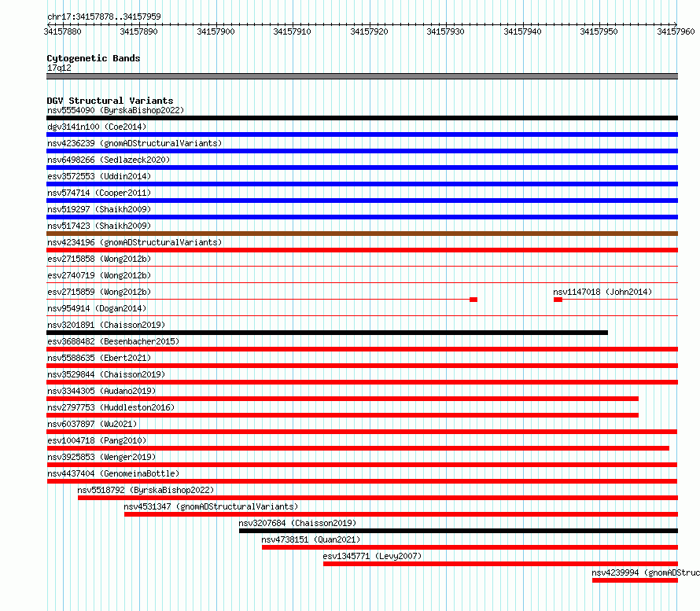Select nsv6037897 (Wu2021) label
The height and width of the screenshot is (611, 700).
92,424
